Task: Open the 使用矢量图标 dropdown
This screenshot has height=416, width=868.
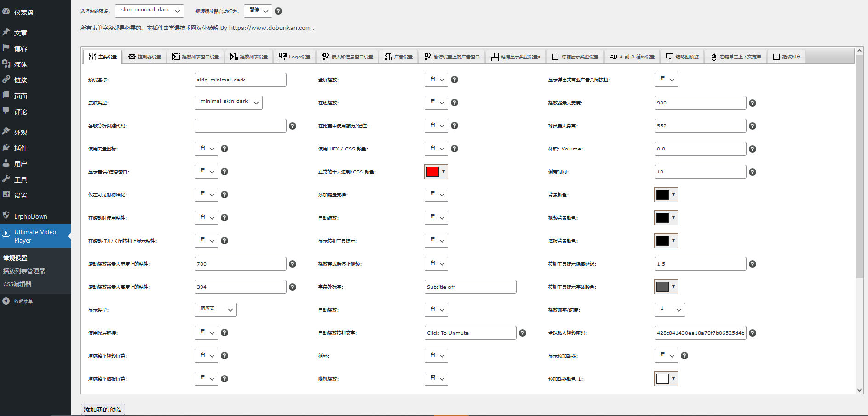Action: tap(207, 149)
